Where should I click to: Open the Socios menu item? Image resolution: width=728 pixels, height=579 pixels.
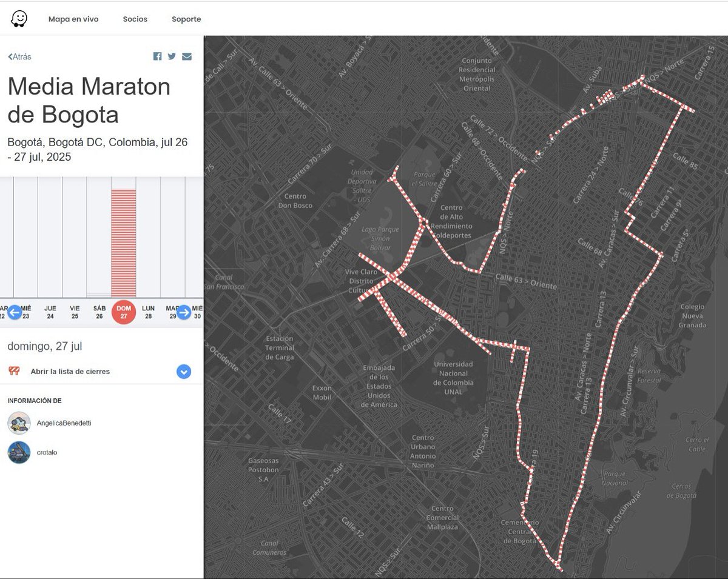coord(135,19)
